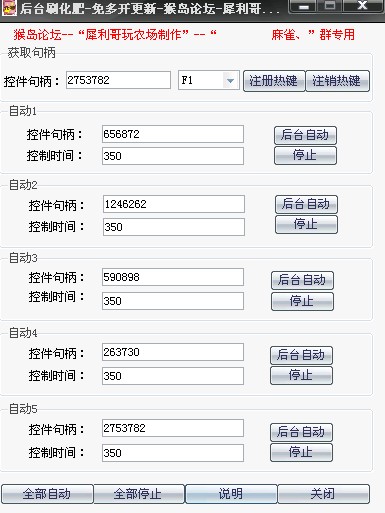
Task: Focus the top 控件句柄 field showing 2753782
Action: 118,80
